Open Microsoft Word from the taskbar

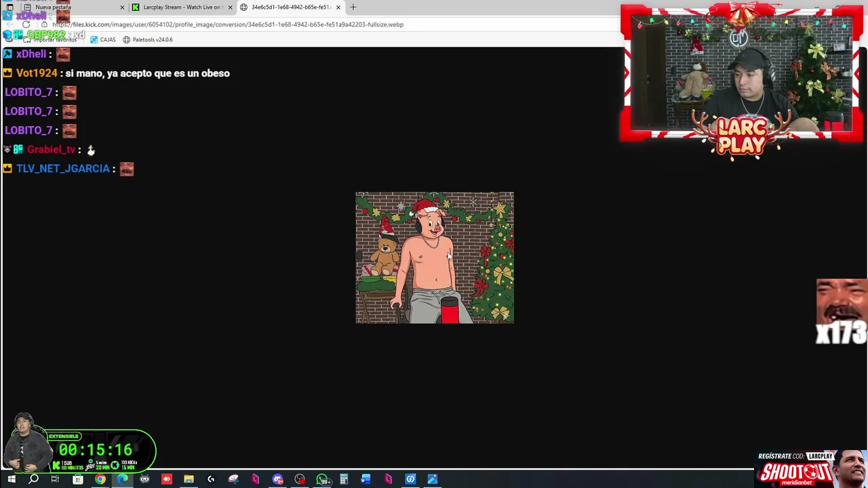(x=366, y=479)
